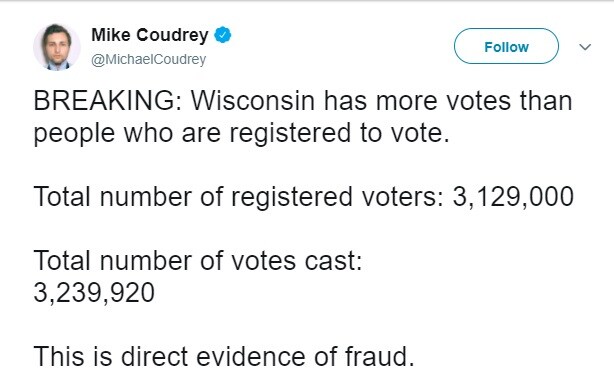Open the @MichaelCoudrey handle link
This screenshot has height=373, width=614.
click(148, 59)
